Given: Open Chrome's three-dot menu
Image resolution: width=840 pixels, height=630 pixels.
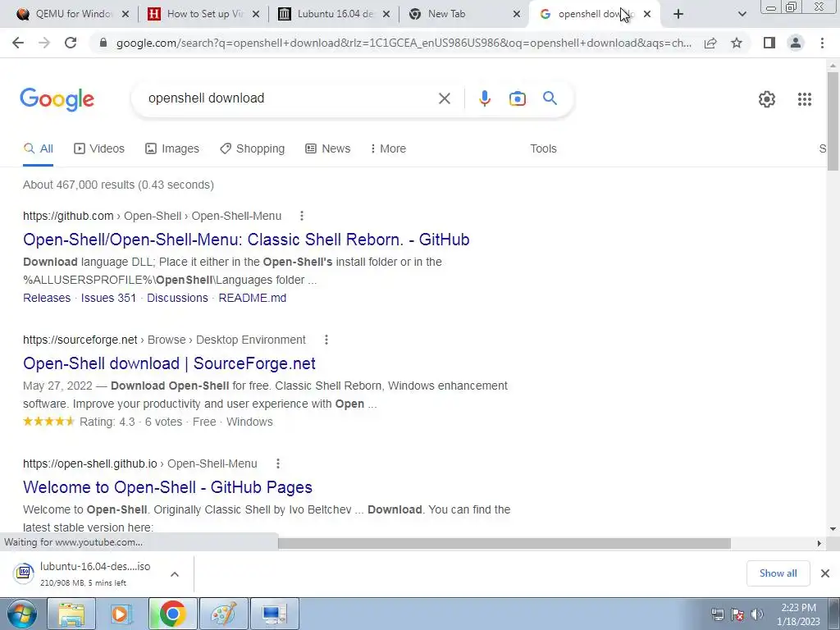Looking at the screenshot, I should [822, 43].
